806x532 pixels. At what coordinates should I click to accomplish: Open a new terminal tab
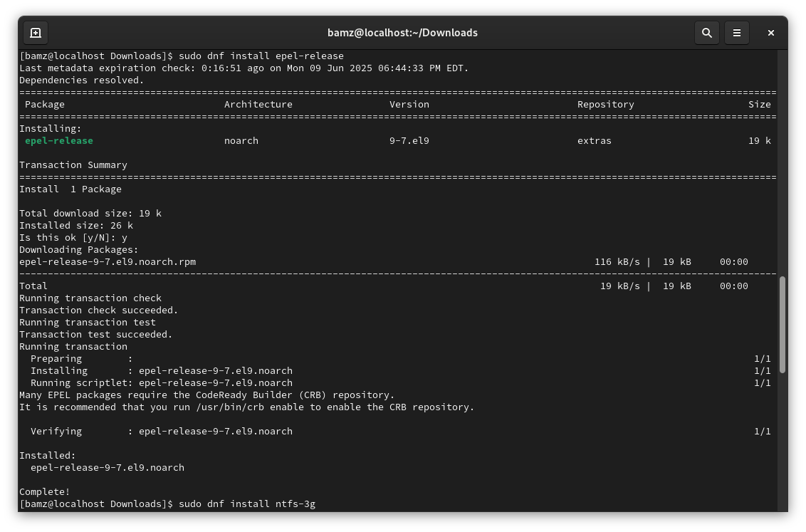coord(36,33)
